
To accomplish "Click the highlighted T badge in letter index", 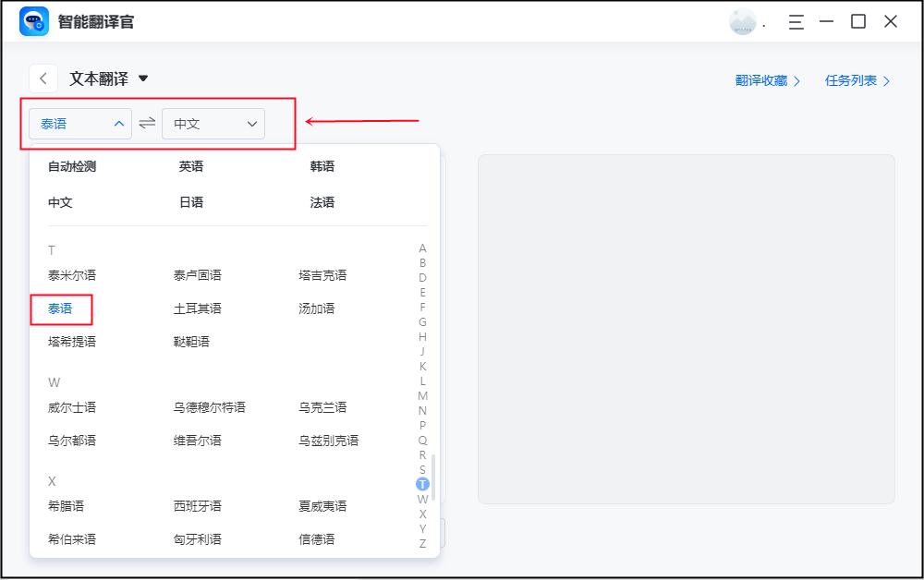I will (423, 483).
